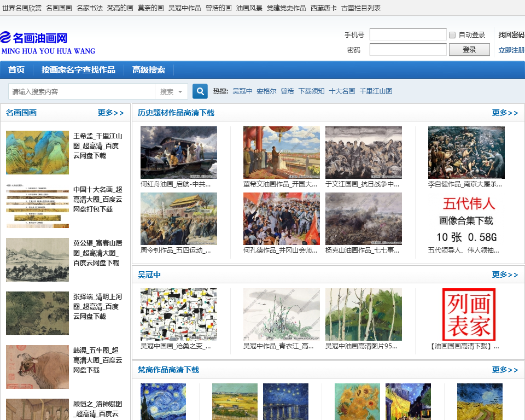Image resolution: width=525 pixels, height=420 pixels.
Task: Open 吴冠中作品_青衣江 thumbnail
Action: [x=282, y=314]
